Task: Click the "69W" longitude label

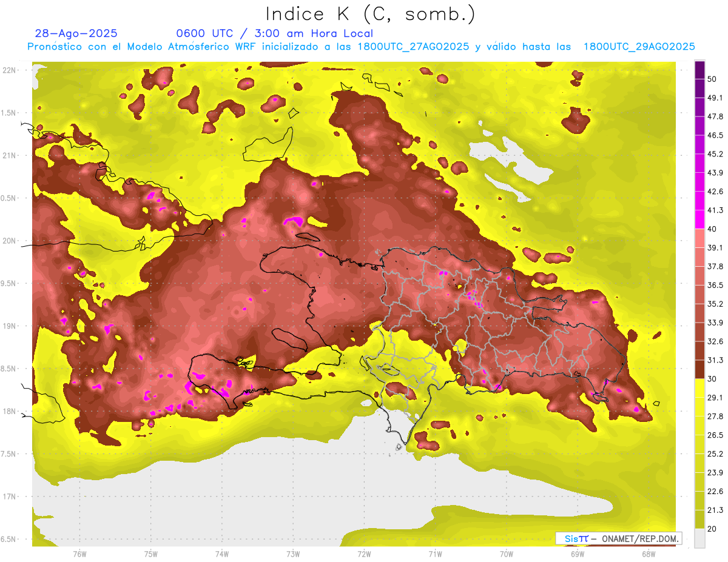Action: 577,554
